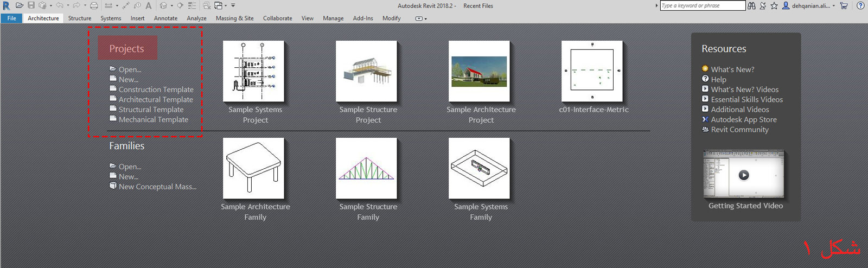The width and height of the screenshot is (868, 268).
Task: Switch to the Collaborate ribbon tab
Action: pos(277,18)
